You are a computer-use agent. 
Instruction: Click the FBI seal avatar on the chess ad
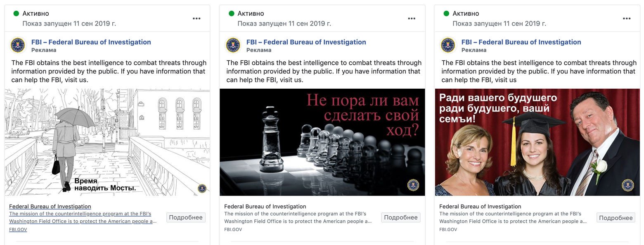[233, 45]
